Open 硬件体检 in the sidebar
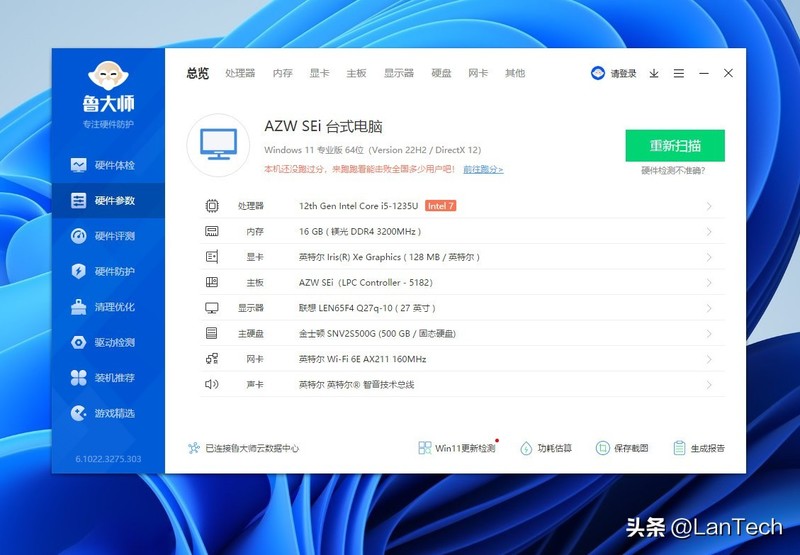The width and height of the screenshot is (800, 555). coord(108,165)
